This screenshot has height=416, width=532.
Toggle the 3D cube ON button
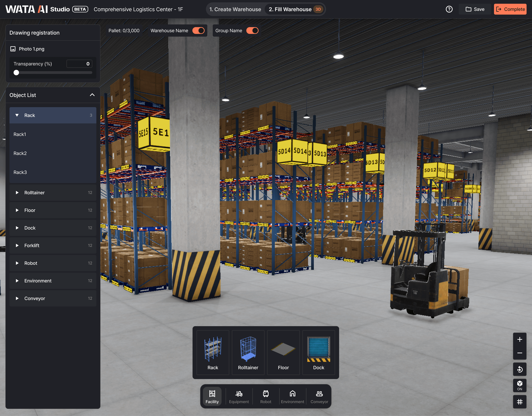coord(519,385)
